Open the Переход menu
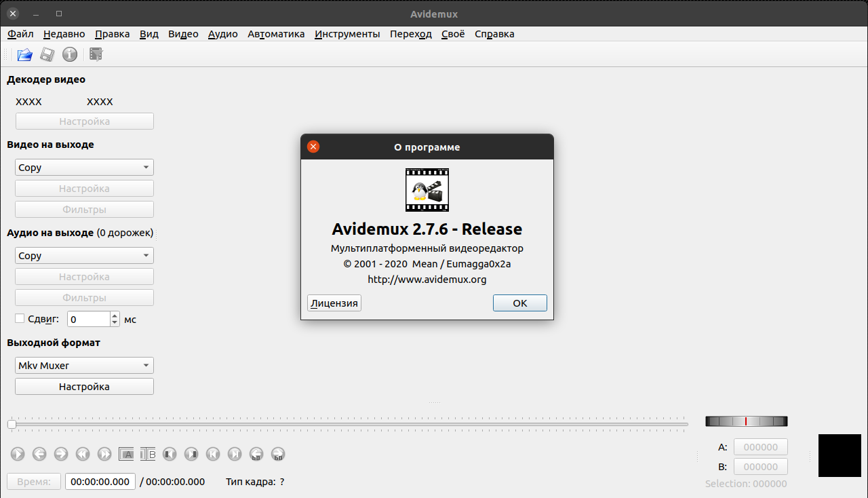This screenshot has width=868, height=498. [411, 34]
